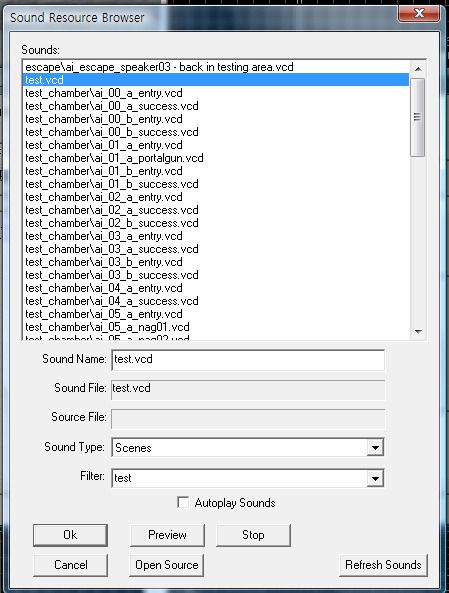Click the sounds list scrollbar thumb

(418, 117)
